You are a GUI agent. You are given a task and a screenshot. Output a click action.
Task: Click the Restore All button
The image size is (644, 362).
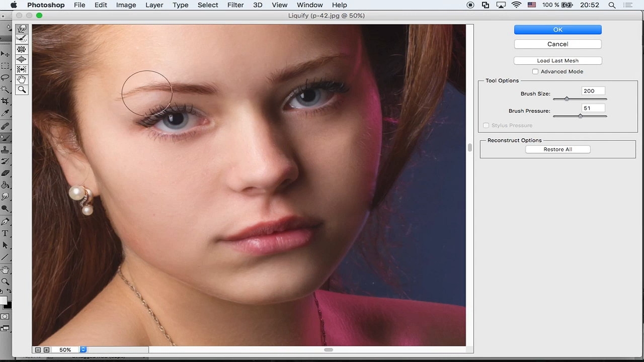(x=557, y=149)
